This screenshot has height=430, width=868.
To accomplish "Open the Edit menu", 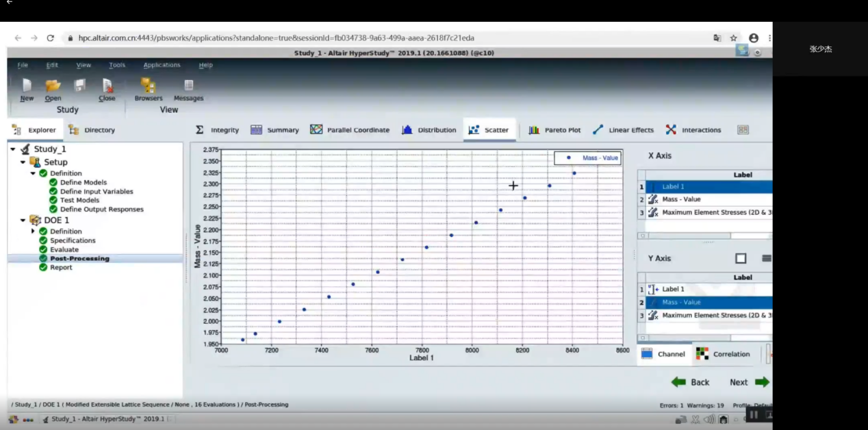I will [x=52, y=65].
